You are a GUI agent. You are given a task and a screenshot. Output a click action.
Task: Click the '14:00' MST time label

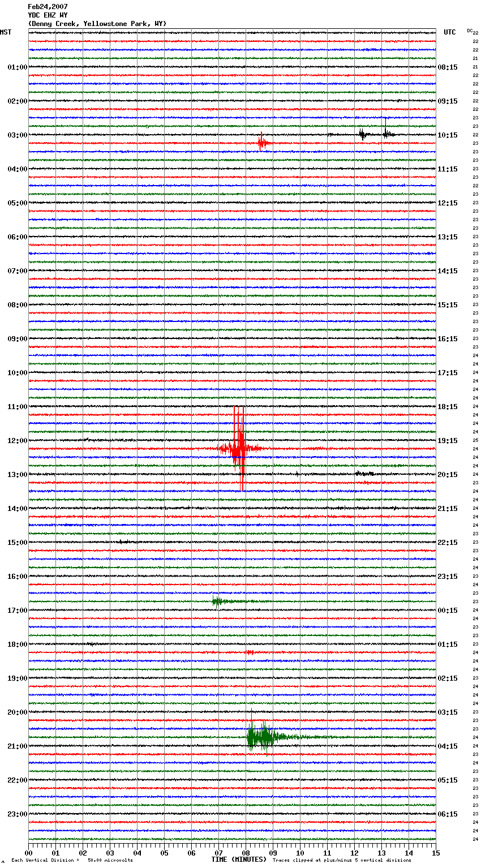(17, 509)
